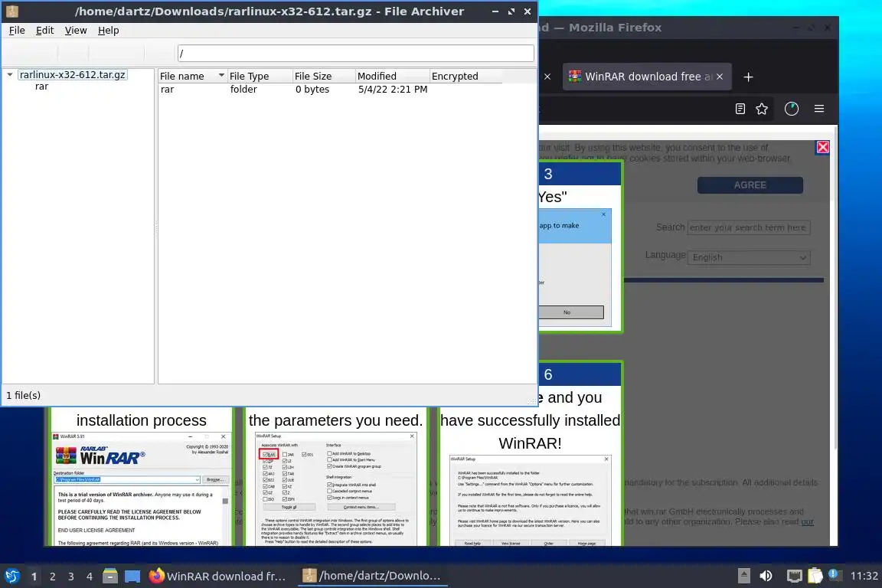Click the 5/4/22 2:21 PM modified cell
The image size is (882, 588).
click(393, 90)
